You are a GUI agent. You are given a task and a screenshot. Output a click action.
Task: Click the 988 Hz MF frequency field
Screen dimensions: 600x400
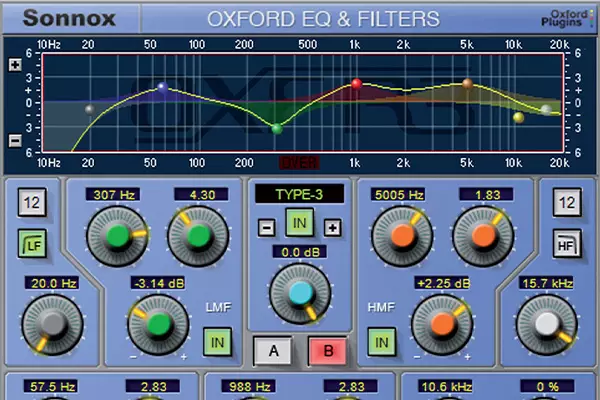[249, 387]
